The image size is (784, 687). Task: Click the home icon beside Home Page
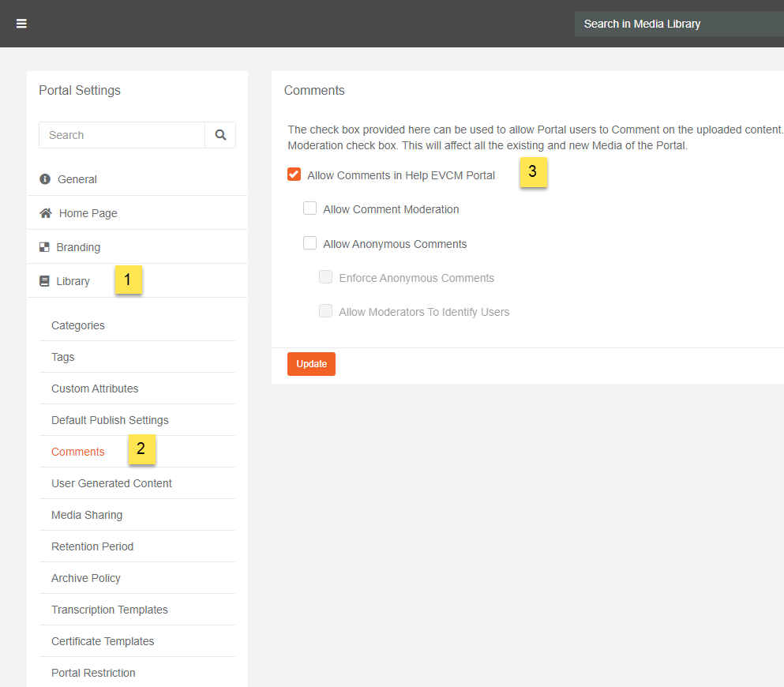point(45,212)
